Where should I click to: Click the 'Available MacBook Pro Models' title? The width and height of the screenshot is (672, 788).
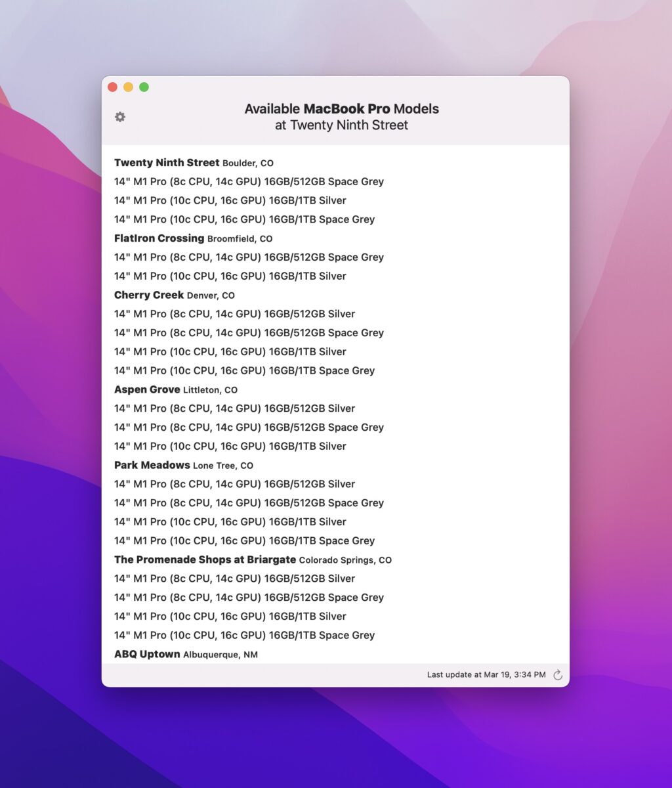click(342, 109)
